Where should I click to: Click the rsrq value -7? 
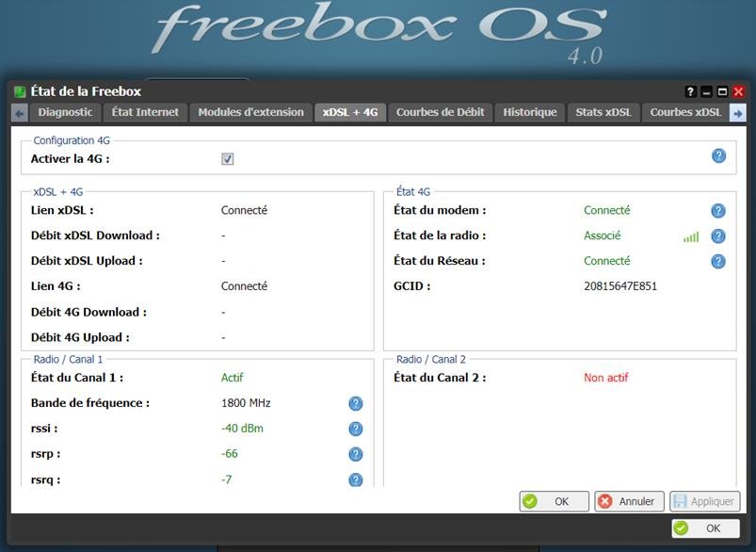[227, 479]
